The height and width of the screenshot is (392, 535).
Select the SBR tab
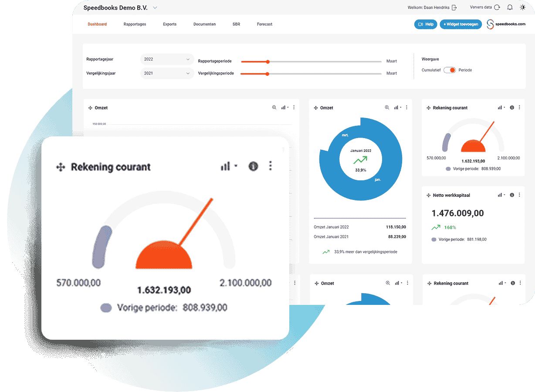236,24
